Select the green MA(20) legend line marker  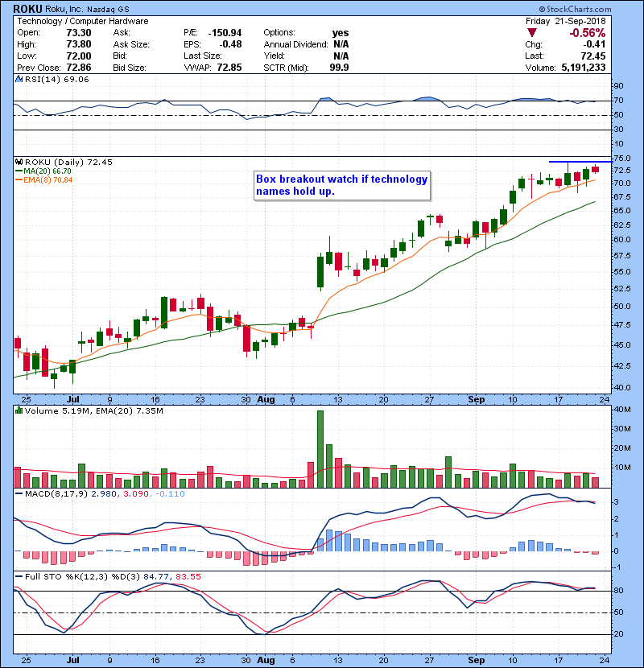pyautogui.click(x=19, y=171)
